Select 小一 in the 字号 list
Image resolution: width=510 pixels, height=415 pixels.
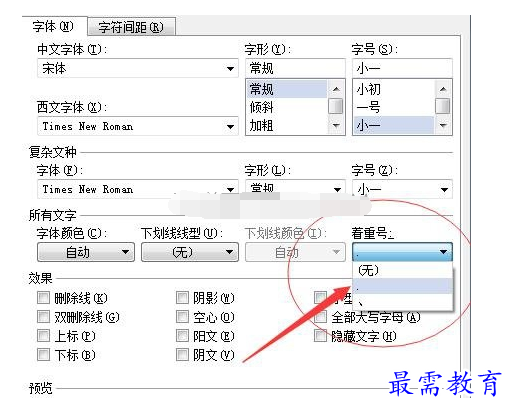[394, 125]
